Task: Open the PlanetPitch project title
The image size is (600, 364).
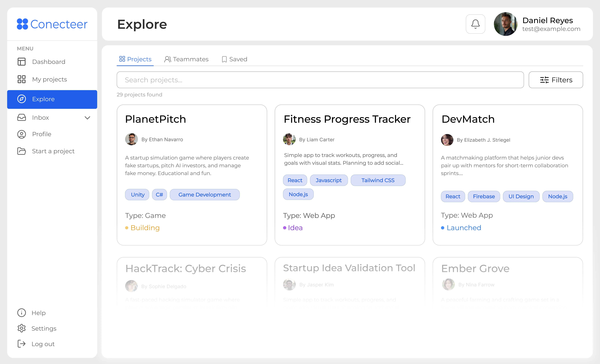Action: [x=156, y=119]
